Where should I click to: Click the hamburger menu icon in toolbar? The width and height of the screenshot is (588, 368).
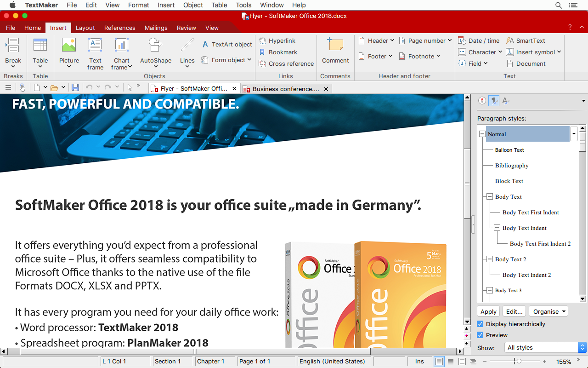point(8,87)
